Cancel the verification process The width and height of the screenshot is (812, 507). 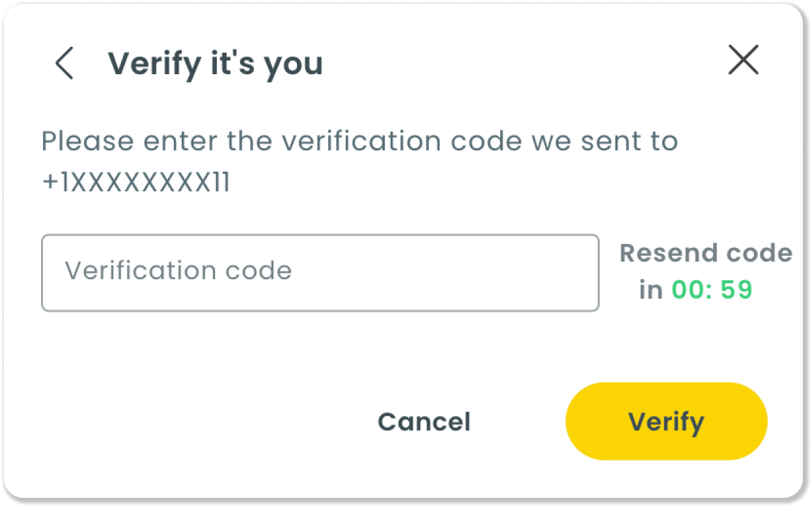pyautogui.click(x=424, y=422)
